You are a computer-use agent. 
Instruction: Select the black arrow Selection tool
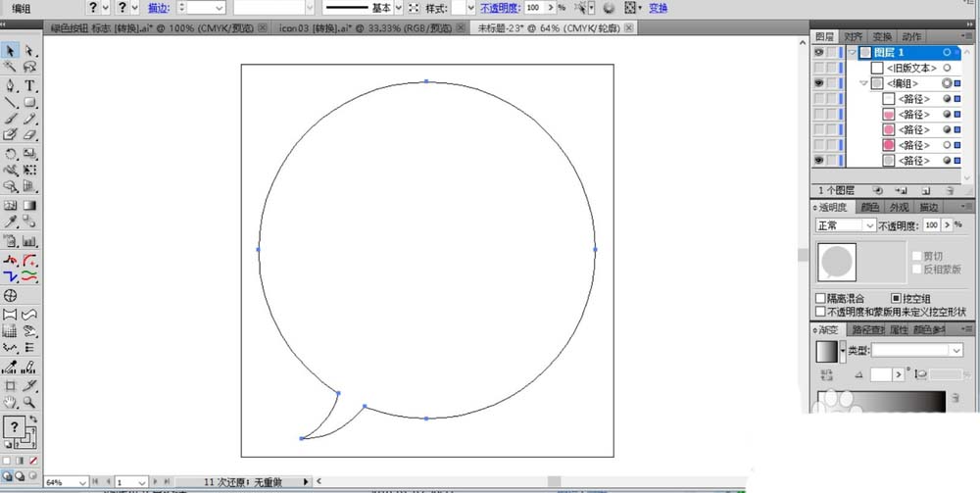[x=11, y=51]
